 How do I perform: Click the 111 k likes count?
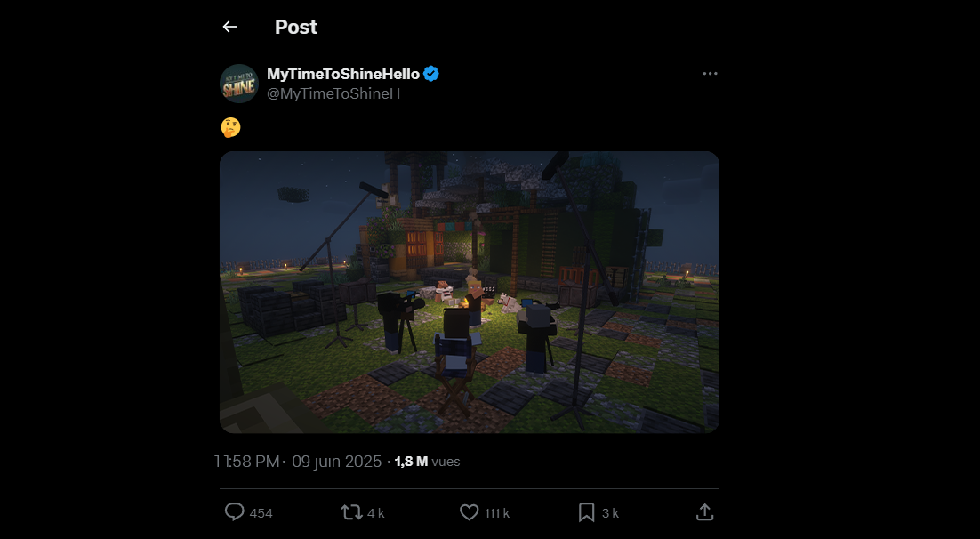497,513
